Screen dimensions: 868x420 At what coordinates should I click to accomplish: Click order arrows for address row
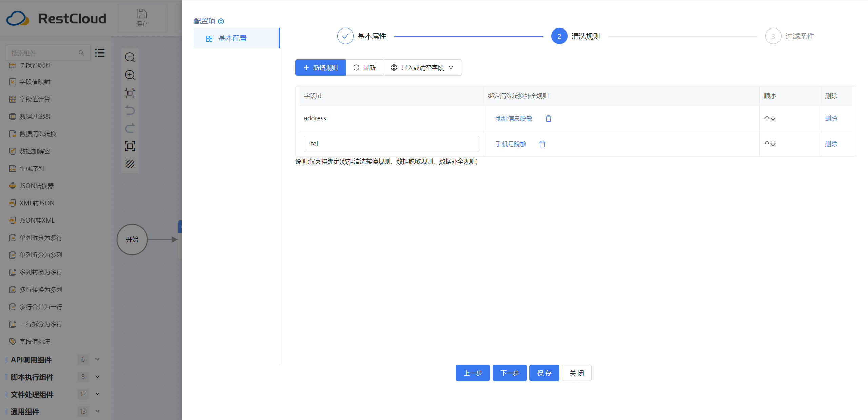pos(770,118)
